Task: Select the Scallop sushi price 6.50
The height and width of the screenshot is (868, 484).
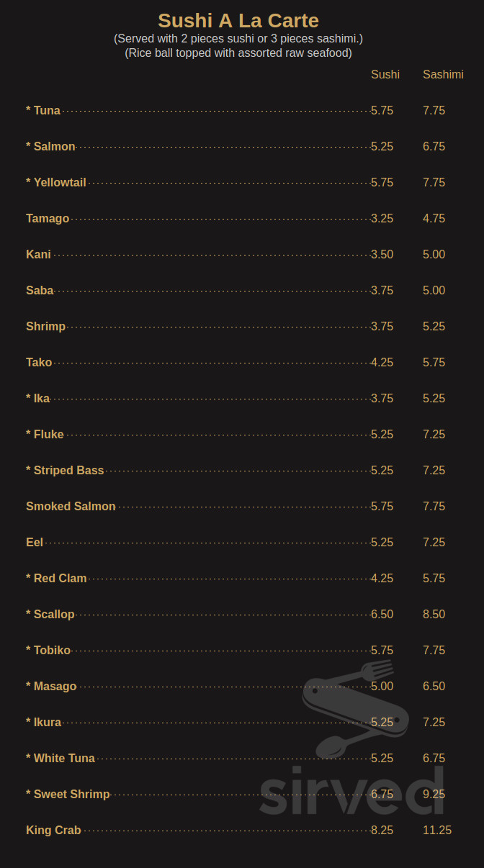Action: click(x=382, y=614)
